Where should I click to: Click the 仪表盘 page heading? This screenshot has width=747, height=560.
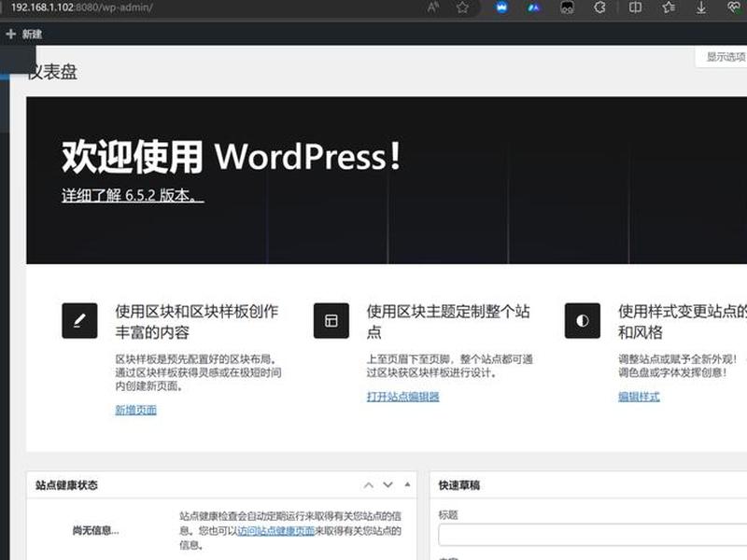(x=52, y=72)
